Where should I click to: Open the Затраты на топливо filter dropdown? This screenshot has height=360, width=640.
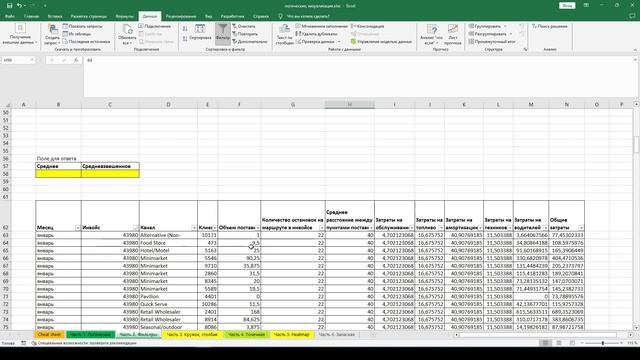coord(441,228)
